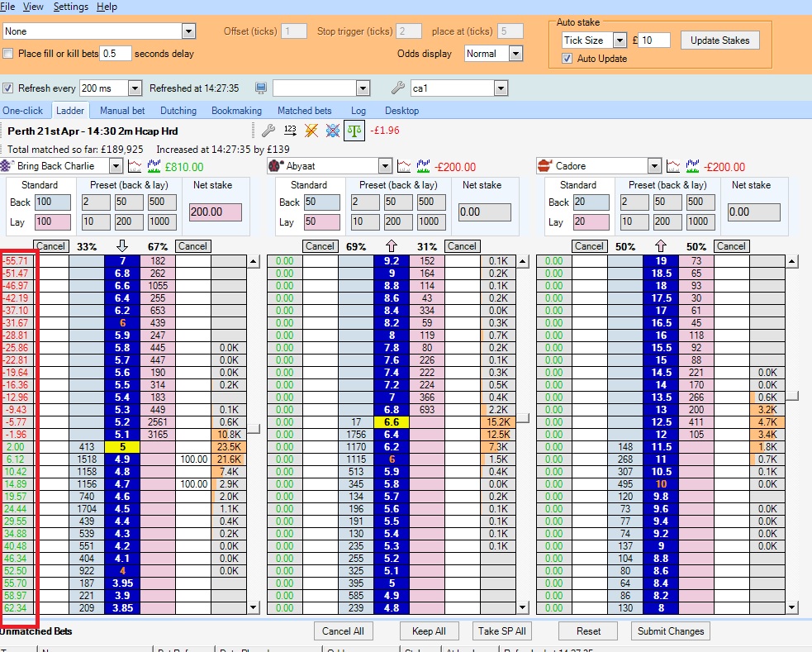
Task: Switch to the Dutching tab
Action: point(178,111)
